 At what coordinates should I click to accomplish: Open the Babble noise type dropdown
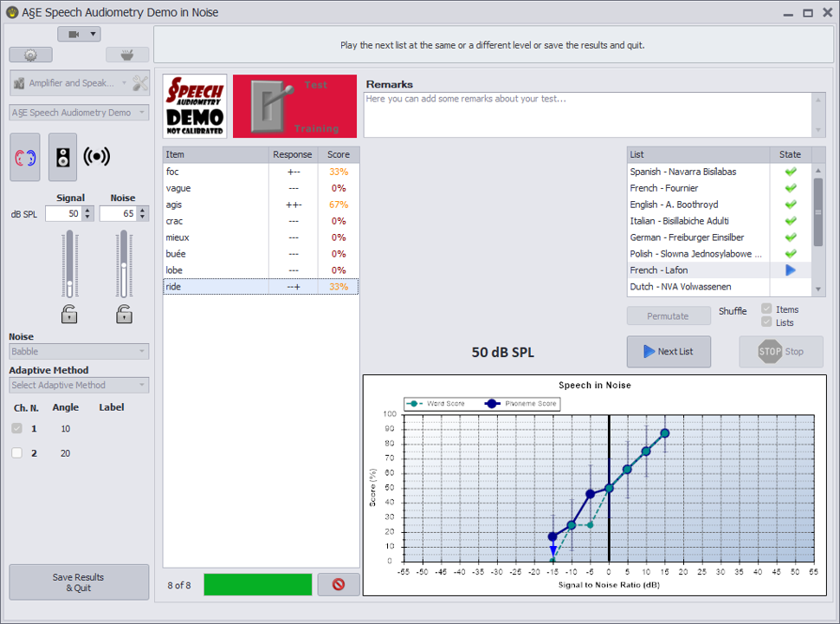coord(79,352)
